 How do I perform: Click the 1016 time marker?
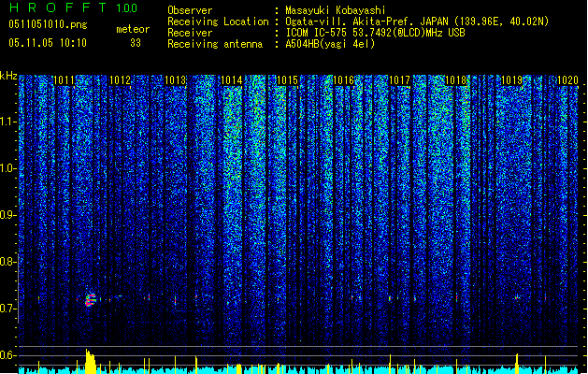[343, 80]
